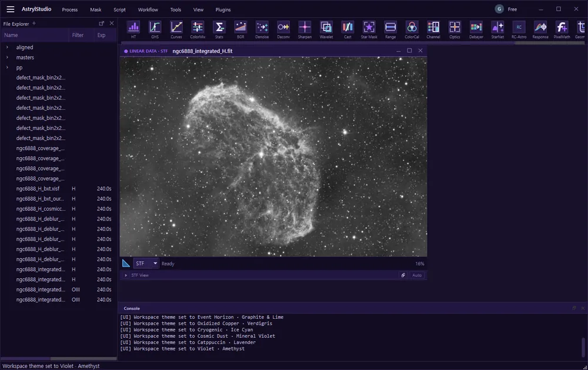Viewport: 588px width, 370px height.
Task: Click the 16% zoom level indicator
Action: 420,264
